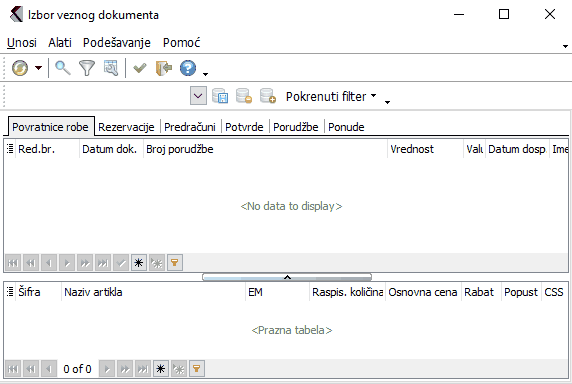Open help with the blue question mark icon
The height and width of the screenshot is (384, 572).
pyautogui.click(x=188, y=68)
